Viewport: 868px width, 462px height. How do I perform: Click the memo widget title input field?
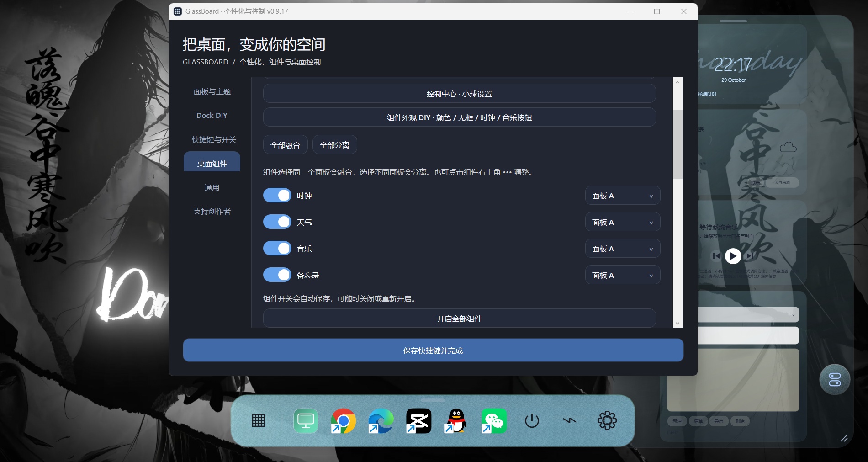point(748,335)
